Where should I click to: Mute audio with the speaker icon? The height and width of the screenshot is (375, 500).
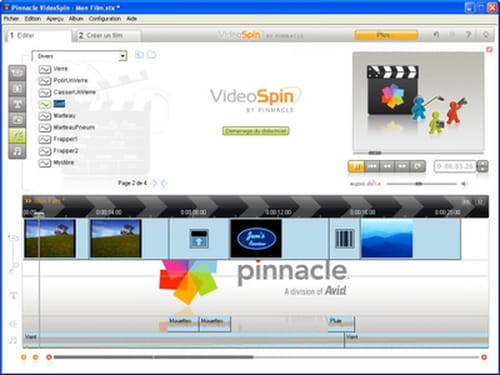(x=464, y=184)
